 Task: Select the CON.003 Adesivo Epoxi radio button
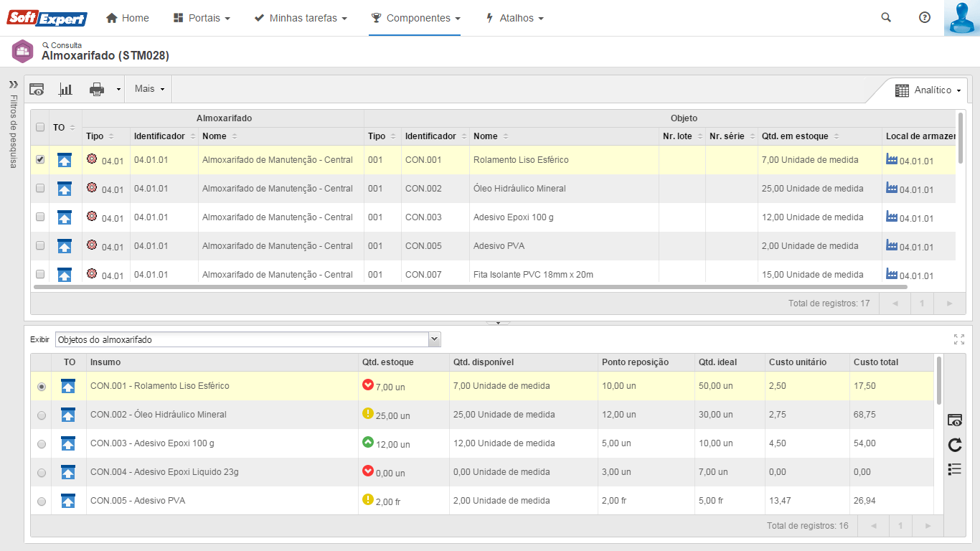42,443
